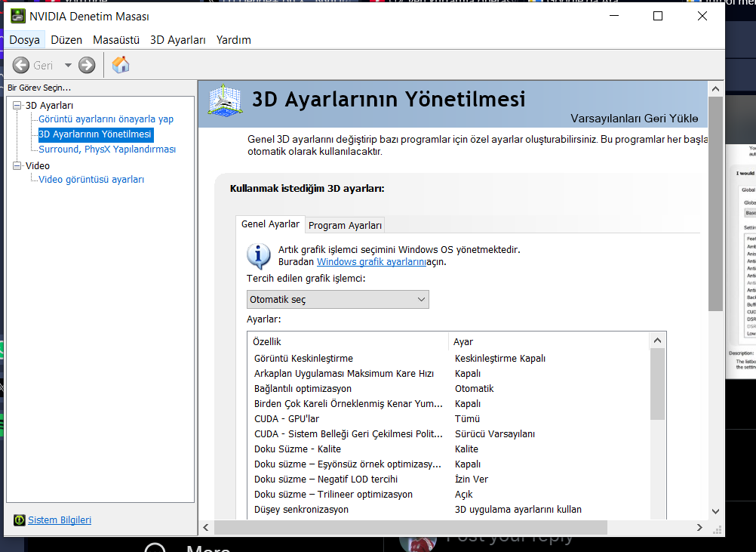Go back using the Geri arrow button
Screen dimensions: 756x552
20,65
